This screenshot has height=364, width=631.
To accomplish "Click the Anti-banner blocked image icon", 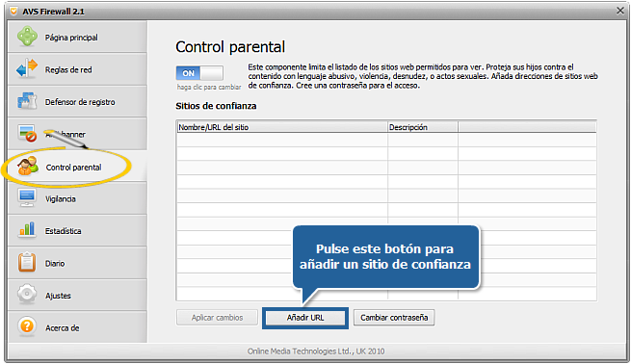I will [27, 134].
